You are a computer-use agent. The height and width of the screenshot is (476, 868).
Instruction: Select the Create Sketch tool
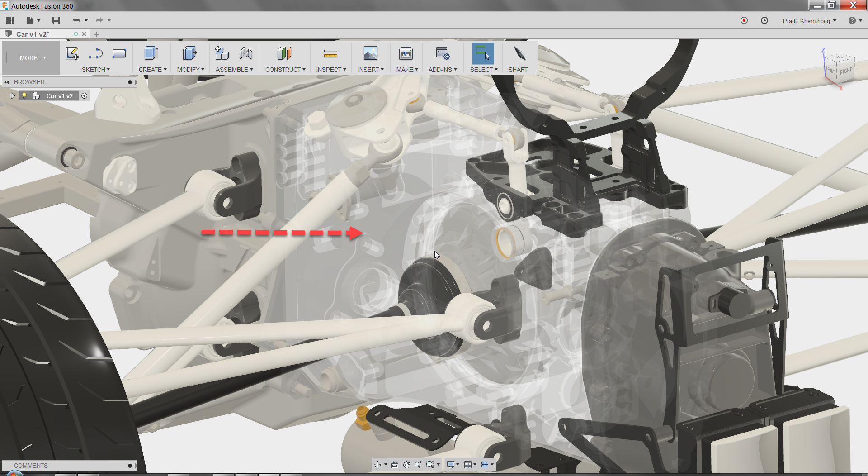pyautogui.click(x=72, y=53)
